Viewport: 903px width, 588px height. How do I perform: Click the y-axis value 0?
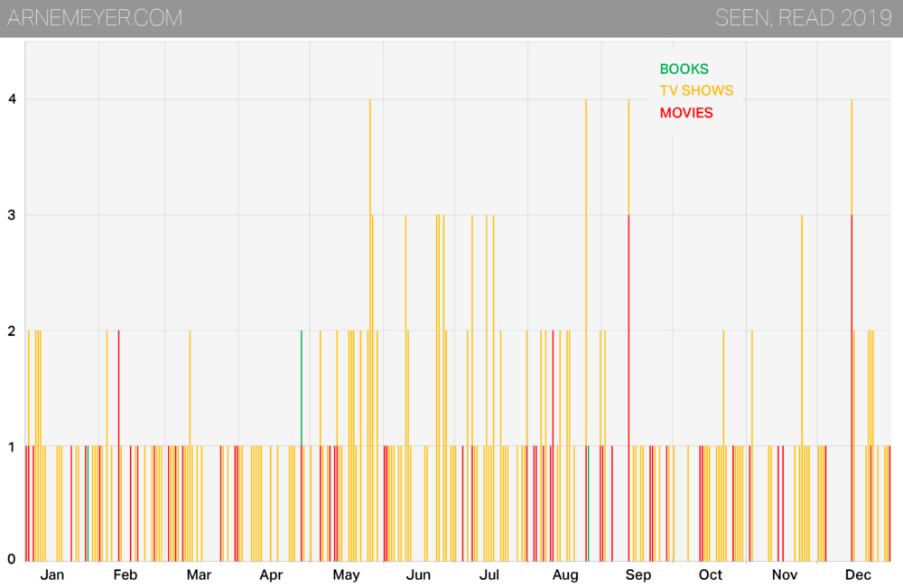click(x=12, y=558)
